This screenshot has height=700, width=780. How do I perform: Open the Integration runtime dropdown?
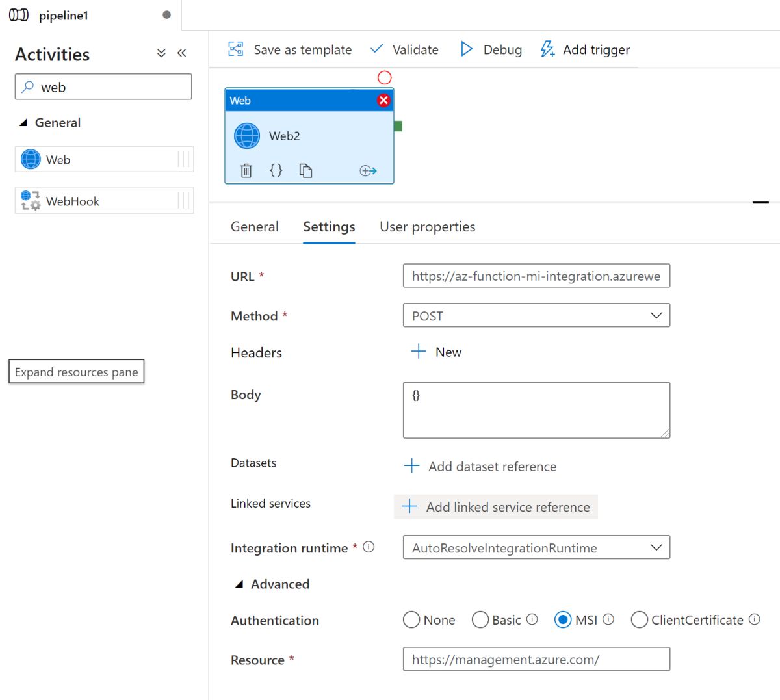[x=536, y=548]
